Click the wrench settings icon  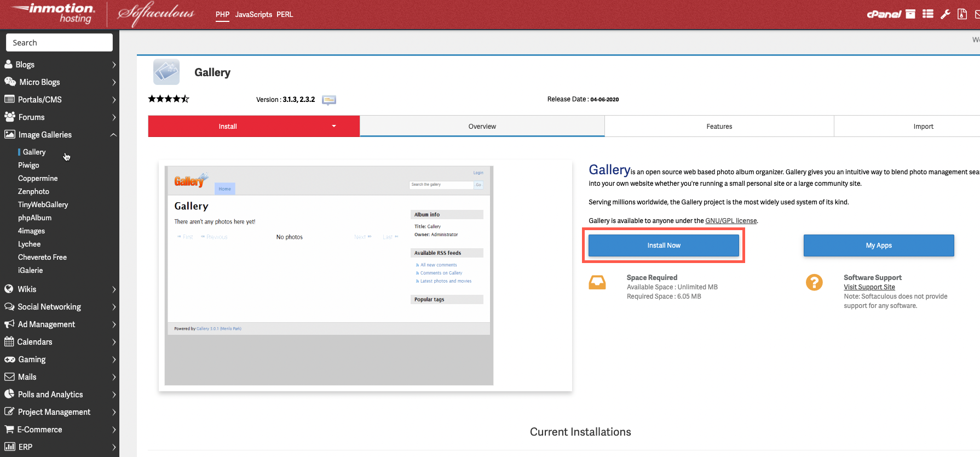tap(945, 14)
